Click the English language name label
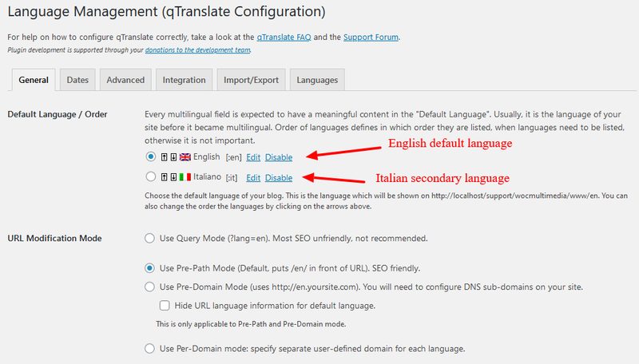Screen dimensions: 639x364 click(207, 156)
